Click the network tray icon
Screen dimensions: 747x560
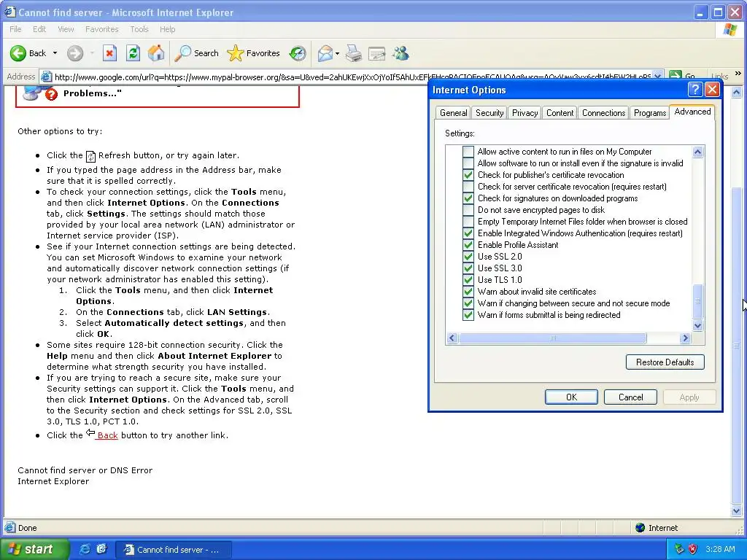pos(679,549)
